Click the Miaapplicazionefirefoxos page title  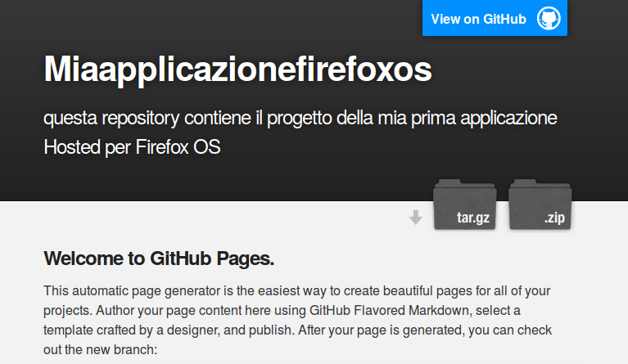[238, 70]
